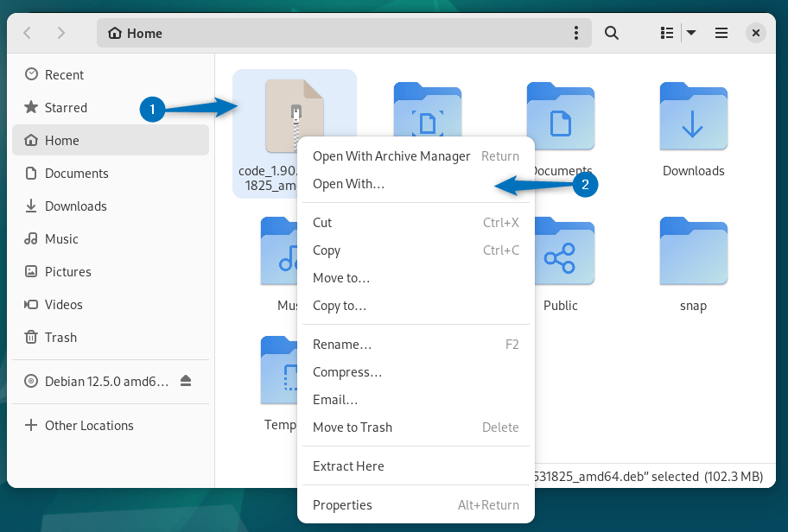Screen dimensions: 788x532
Task: Open the view options with the list icon
Action: point(665,32)
